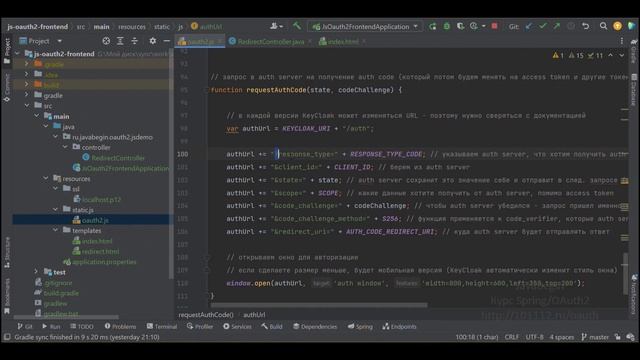Click the editor horizontal scrollbar
640x360 pixels.
pyautogui.click(x=319, y=305)
